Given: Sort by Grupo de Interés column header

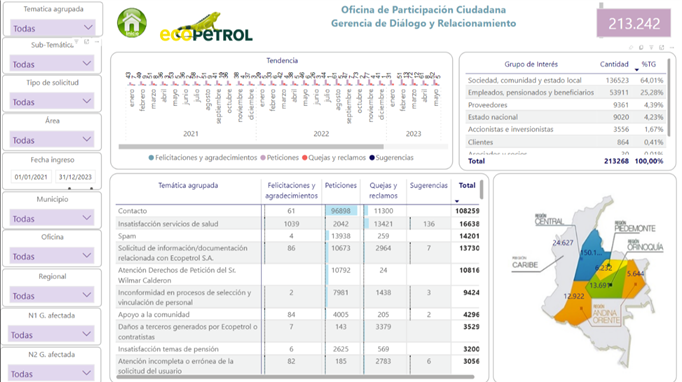Looking at the screenshot, I should click(531, 64).
